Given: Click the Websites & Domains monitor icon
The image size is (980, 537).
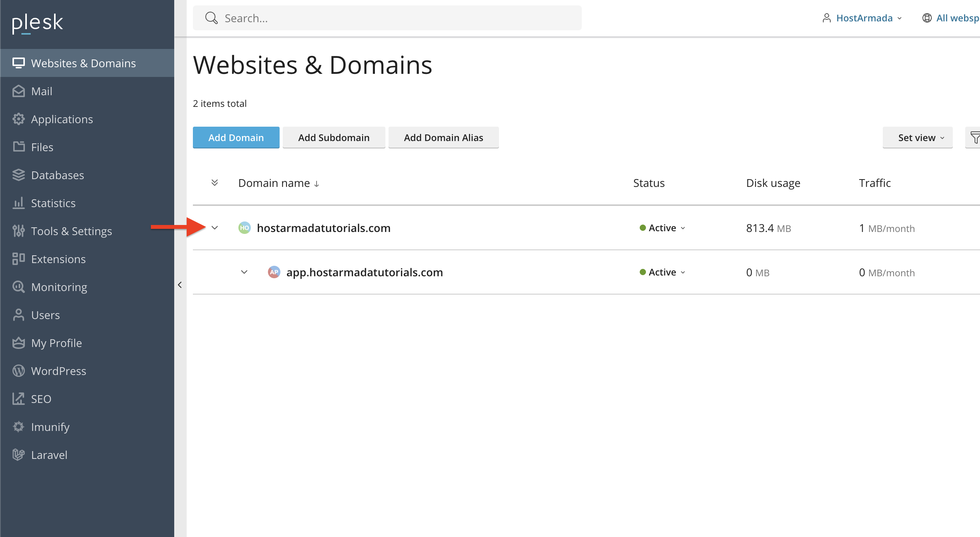Looking at the screenshot, I should pos(18,63).
